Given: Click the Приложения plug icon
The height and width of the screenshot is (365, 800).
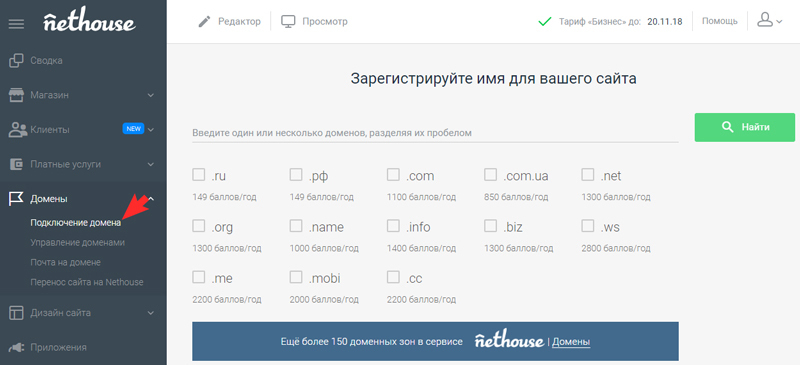Looking at the screenshot, I should (16, 347).
